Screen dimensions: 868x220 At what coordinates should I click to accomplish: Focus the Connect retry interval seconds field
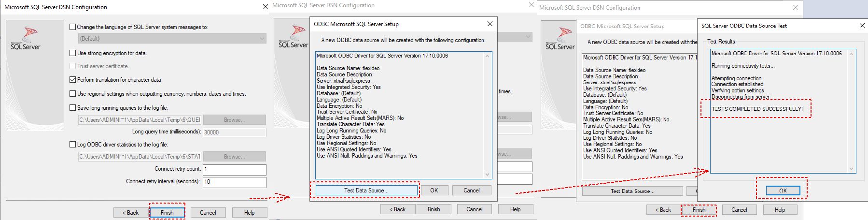pos(234,182)
